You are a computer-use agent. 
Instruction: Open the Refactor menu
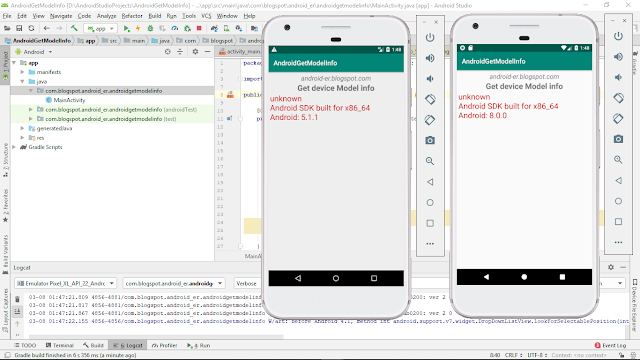coord(132,16)
